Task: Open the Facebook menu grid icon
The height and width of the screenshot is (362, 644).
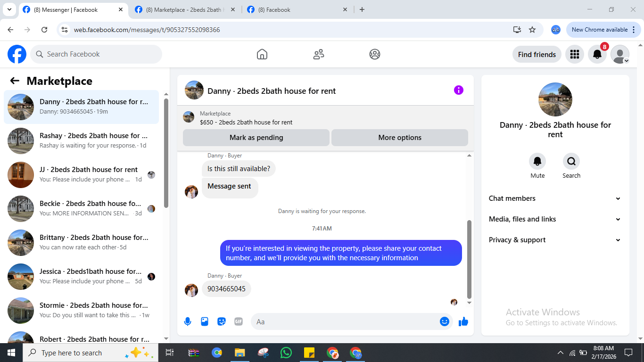Action: coord(574,54)
